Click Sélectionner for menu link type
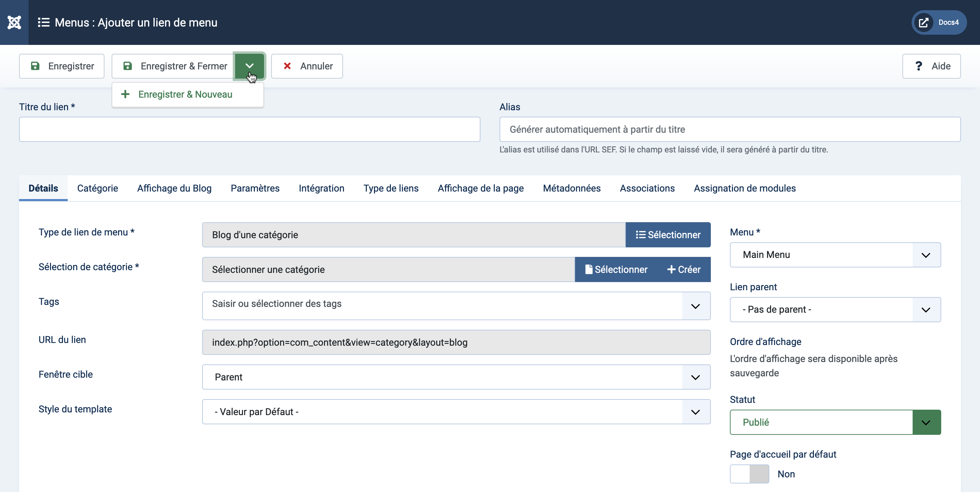The width and height of the screenshot is (980, 492). click(x=668, y=235)
